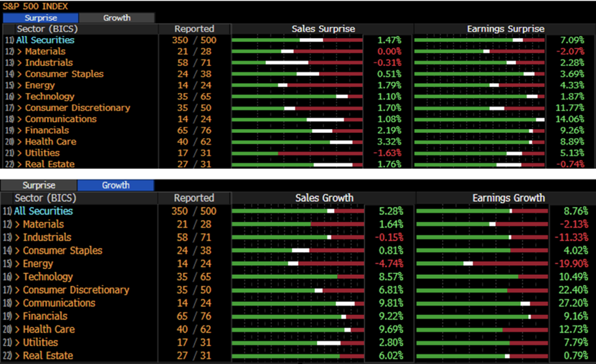Screen dimensions: 596x364
Task: Click Sales Growth column header
Action: coord(324,198)
